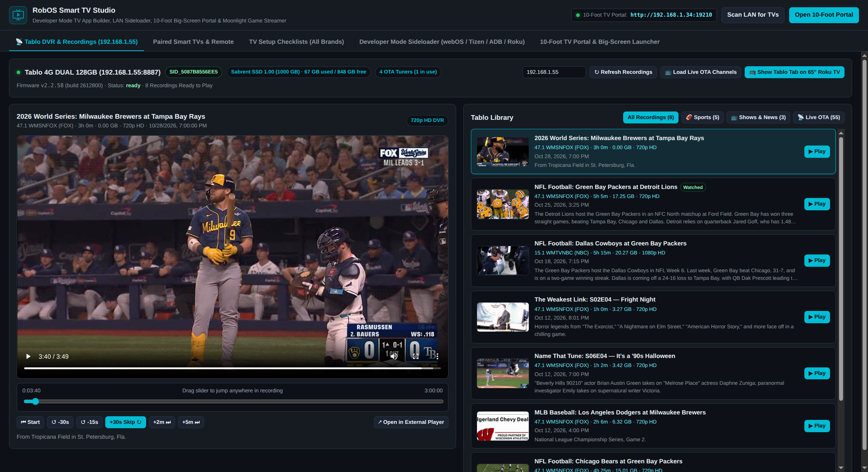Filter library to Live OTA (55)
Image resolution: width=868 pixels, height=472 pixels.
pos(819,117)
